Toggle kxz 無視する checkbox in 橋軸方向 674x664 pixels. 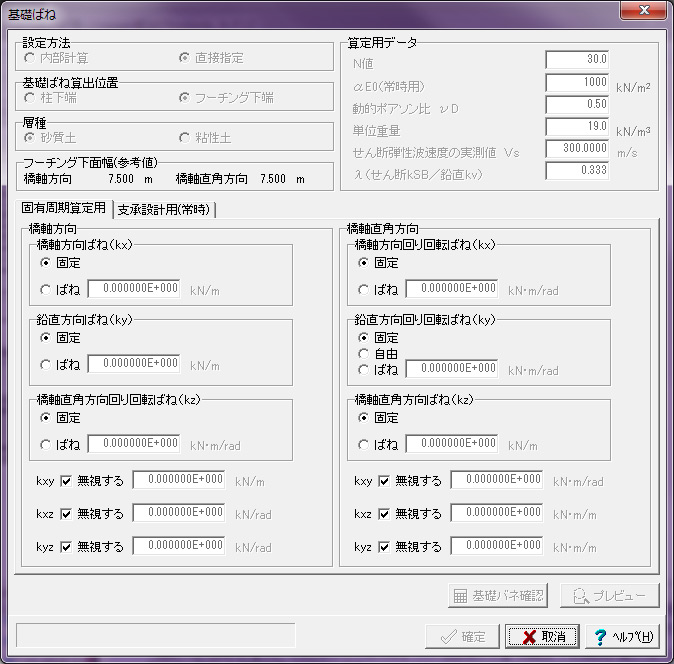pos(66,514)
